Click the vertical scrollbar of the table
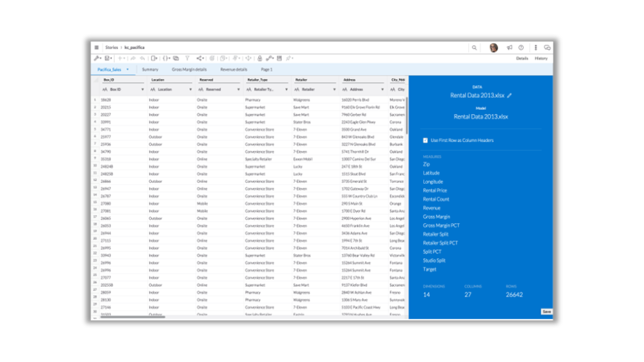Screen dimensions: 644x362 click(x=407, y=115)
